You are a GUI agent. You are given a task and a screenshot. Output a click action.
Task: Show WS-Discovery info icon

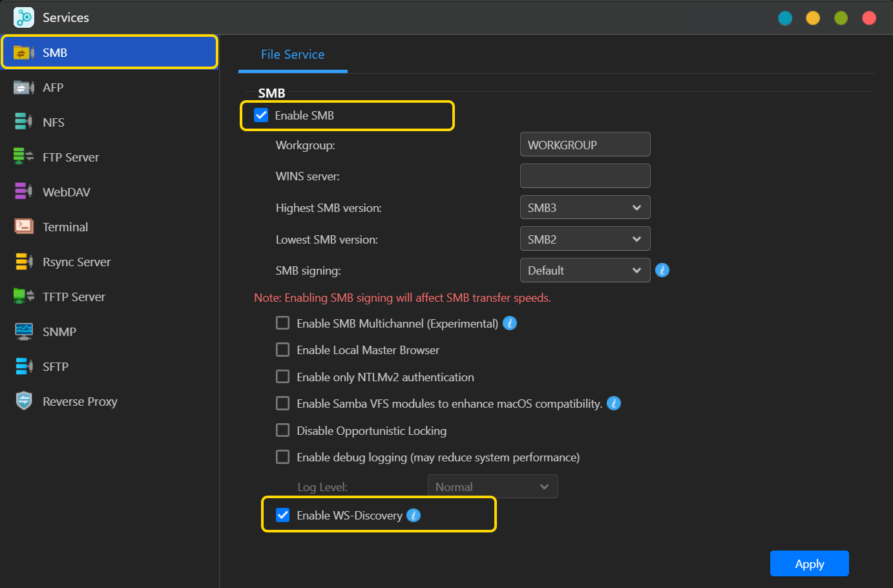[x=414, y=515]
